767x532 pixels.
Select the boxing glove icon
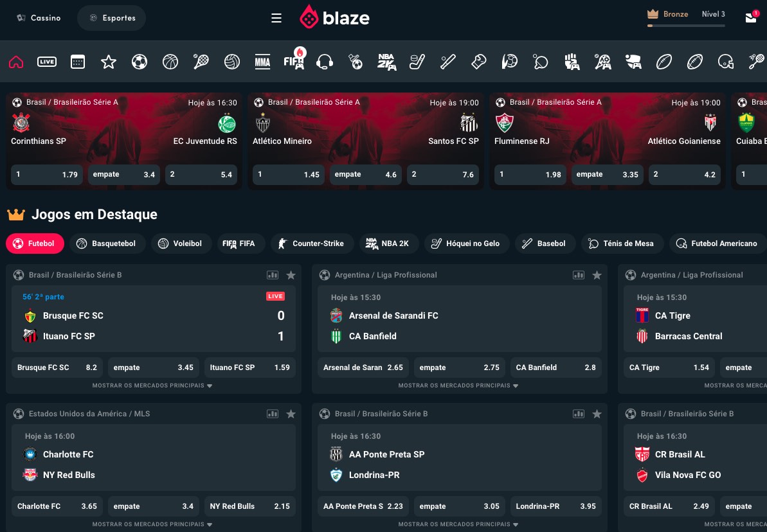point(478,62)
